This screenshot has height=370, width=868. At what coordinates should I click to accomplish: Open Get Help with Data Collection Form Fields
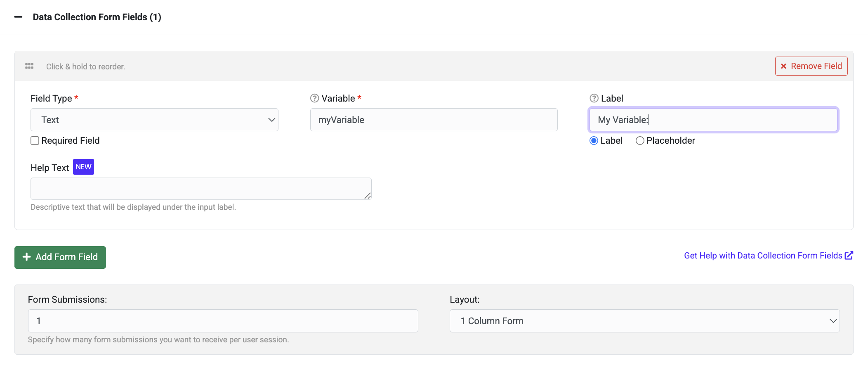point(763,256)
